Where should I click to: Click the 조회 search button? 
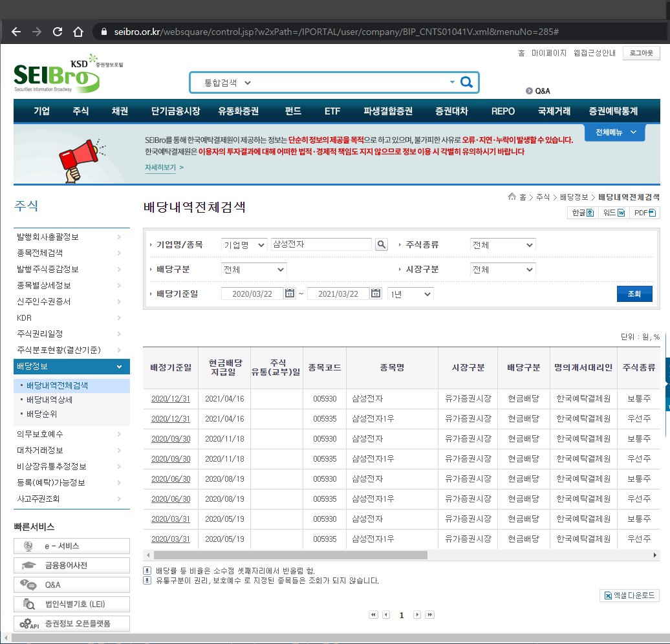634,294
